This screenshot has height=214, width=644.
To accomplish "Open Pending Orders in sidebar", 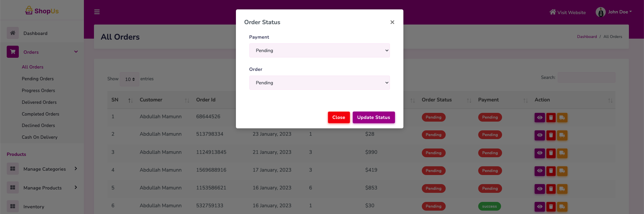I will 38,79.
